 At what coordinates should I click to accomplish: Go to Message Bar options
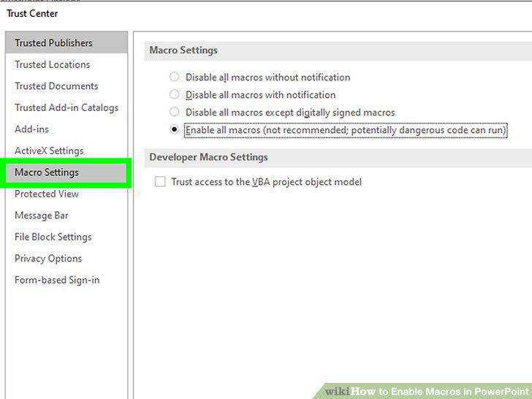[66, 216]
